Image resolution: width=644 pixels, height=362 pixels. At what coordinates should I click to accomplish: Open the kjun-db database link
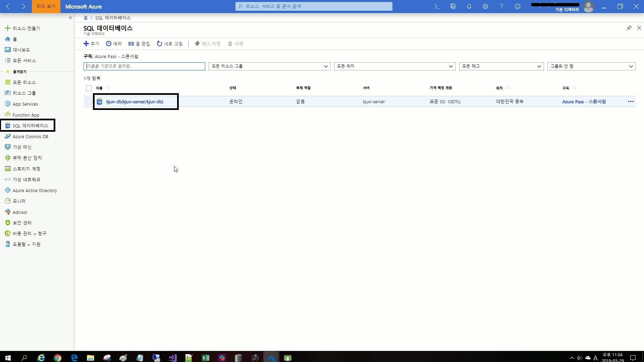[135, 102]
